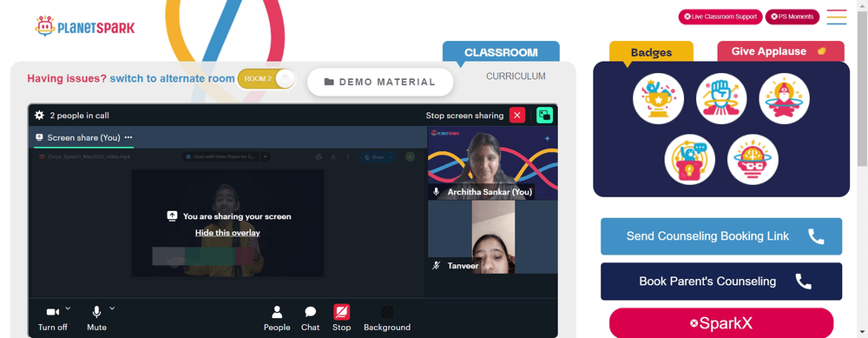Open SparkX
Screen dimensions: 868x338
pyautogui.click(x=721, y=323)
